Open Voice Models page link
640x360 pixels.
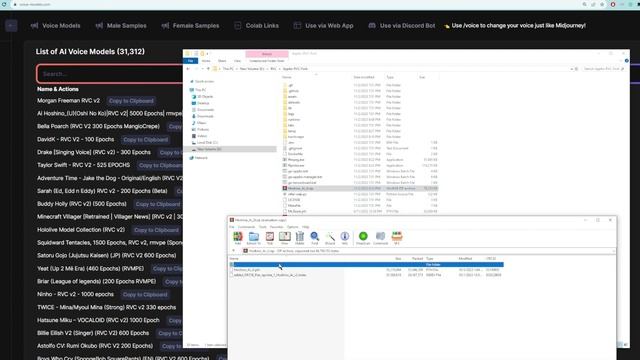(56, 26)
